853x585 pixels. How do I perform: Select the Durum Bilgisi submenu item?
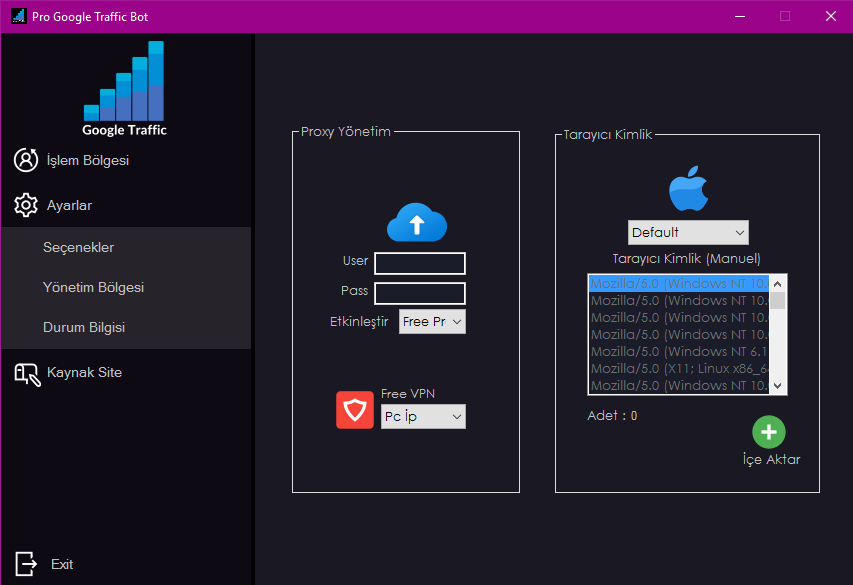(x=84, y=328)
